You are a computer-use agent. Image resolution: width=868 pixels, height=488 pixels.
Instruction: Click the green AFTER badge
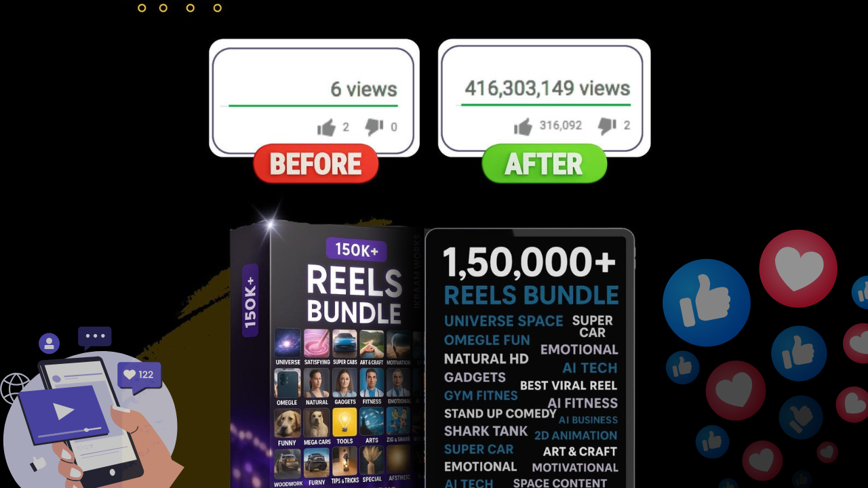coord(544,163)
